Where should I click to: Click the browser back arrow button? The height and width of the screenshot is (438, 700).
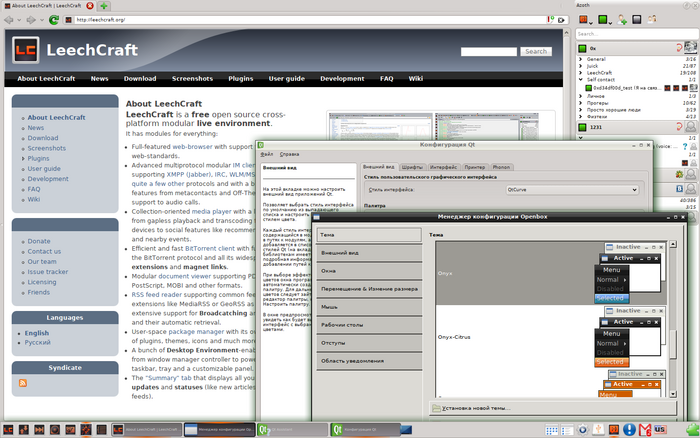point(8,20)
